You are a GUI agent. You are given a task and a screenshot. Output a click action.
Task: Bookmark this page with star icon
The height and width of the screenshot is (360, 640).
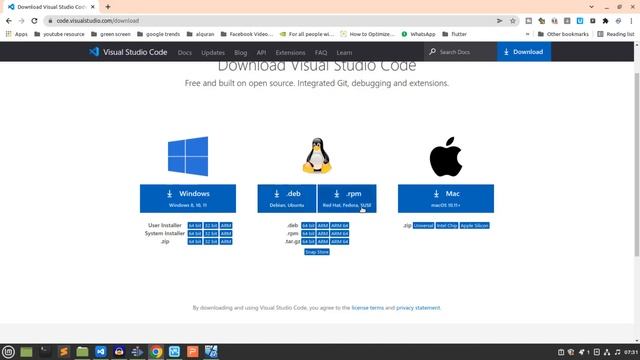(513, 21)
